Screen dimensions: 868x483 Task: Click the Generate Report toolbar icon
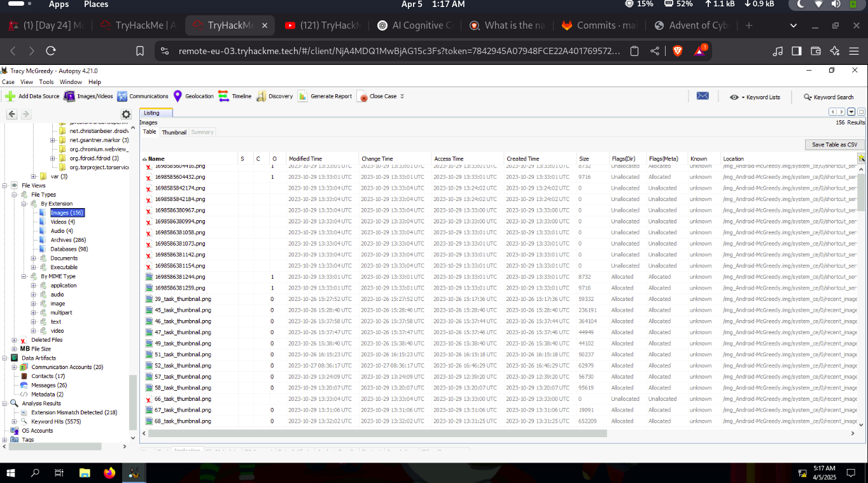click(302, 96)
